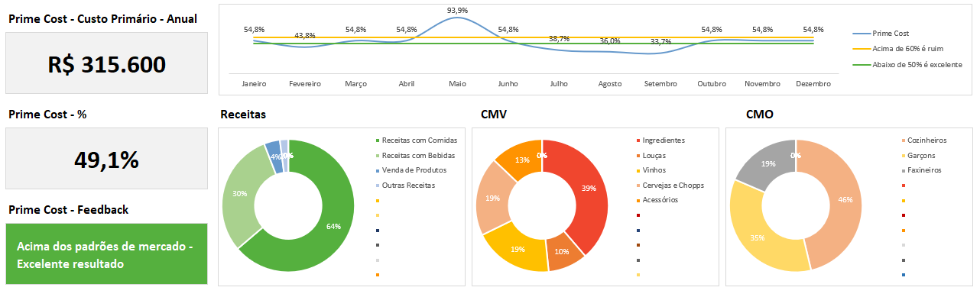The image size is (980, 297).
Task: Click the 'Acima de 60% é ruim' legend entry
Action: [x=898, y=48]
